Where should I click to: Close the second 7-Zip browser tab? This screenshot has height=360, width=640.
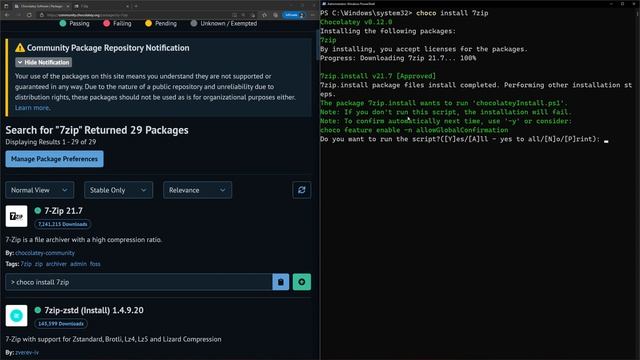[x=127, y=6]
